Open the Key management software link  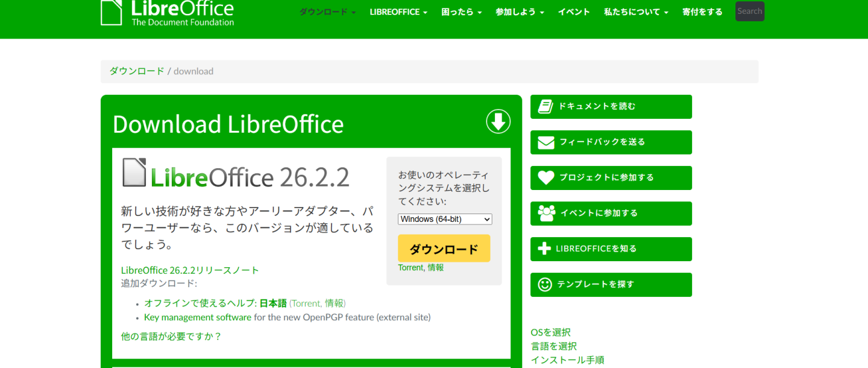pos(198,317)
